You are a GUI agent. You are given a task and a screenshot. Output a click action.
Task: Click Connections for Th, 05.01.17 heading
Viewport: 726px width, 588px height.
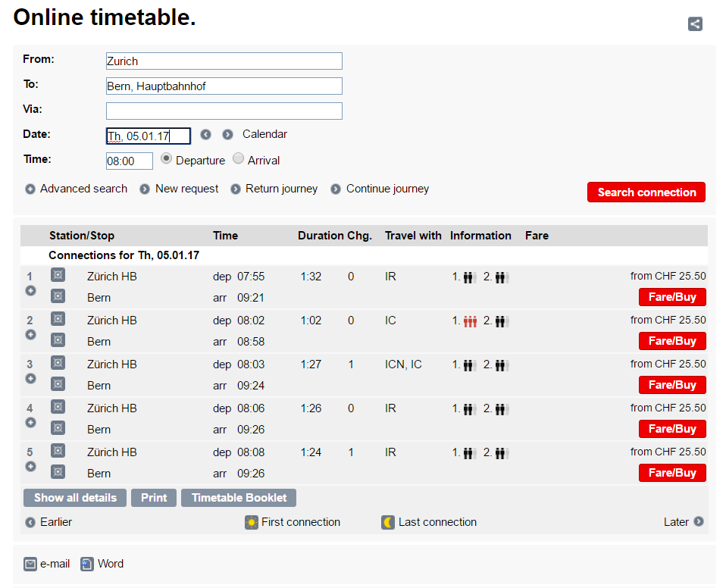click(x=124, y=255)
